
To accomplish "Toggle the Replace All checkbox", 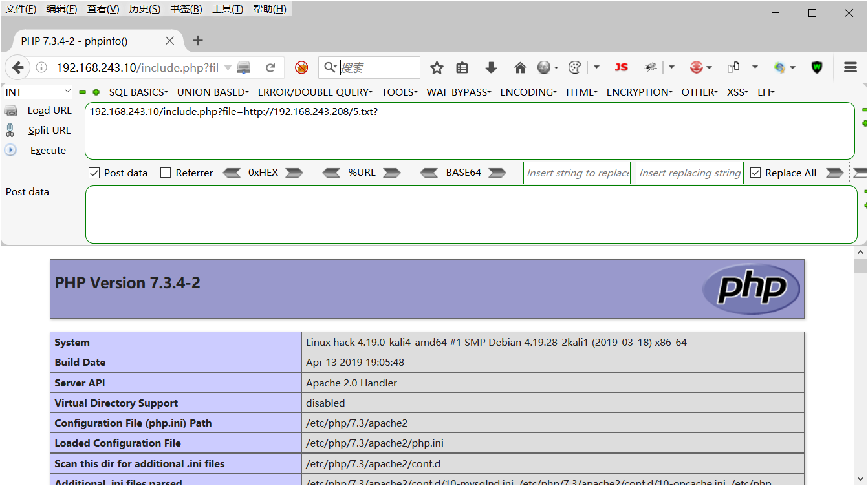I will 755,173.
